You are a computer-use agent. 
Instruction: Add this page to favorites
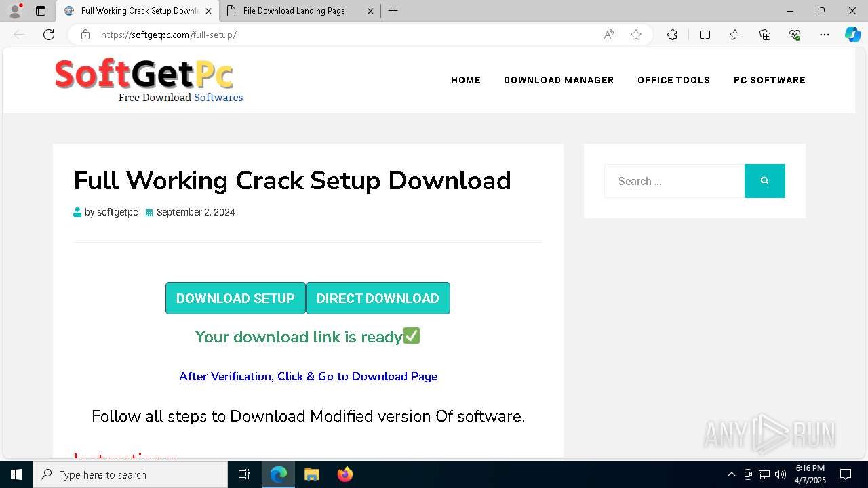[x=636, y=35]
